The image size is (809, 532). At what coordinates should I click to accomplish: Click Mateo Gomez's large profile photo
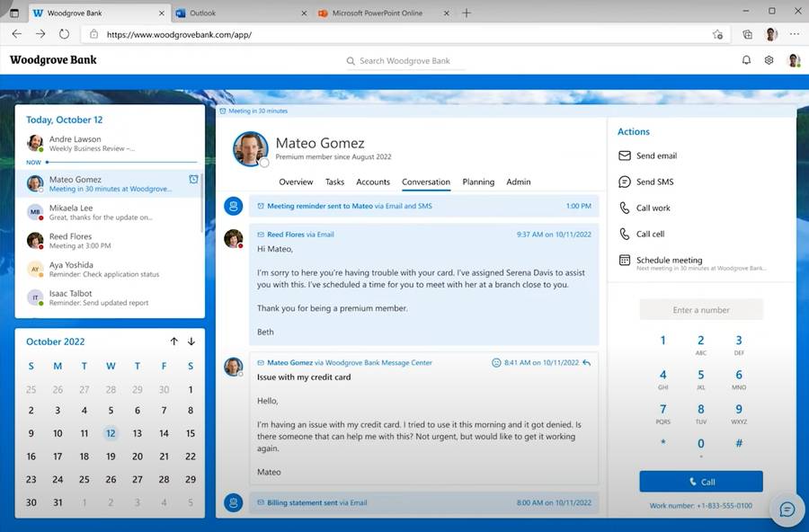251,148
